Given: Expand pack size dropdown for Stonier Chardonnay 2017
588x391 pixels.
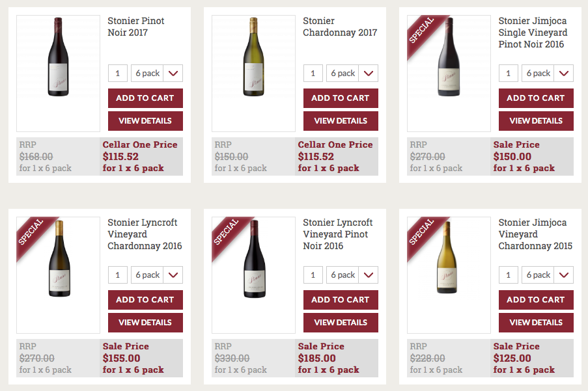Looking at the screenshot, I should click(x=352, y=74).
